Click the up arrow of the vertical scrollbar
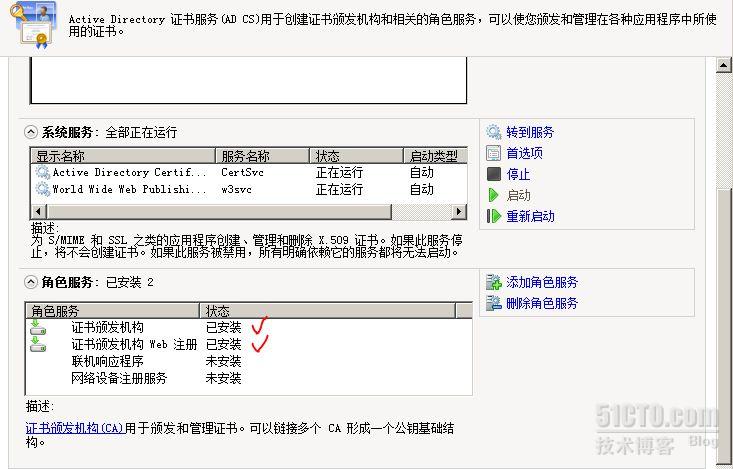 click(724, 65)
